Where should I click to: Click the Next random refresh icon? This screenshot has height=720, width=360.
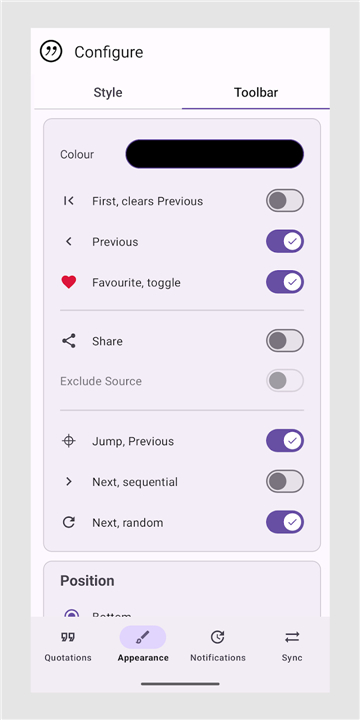[69, 522]
